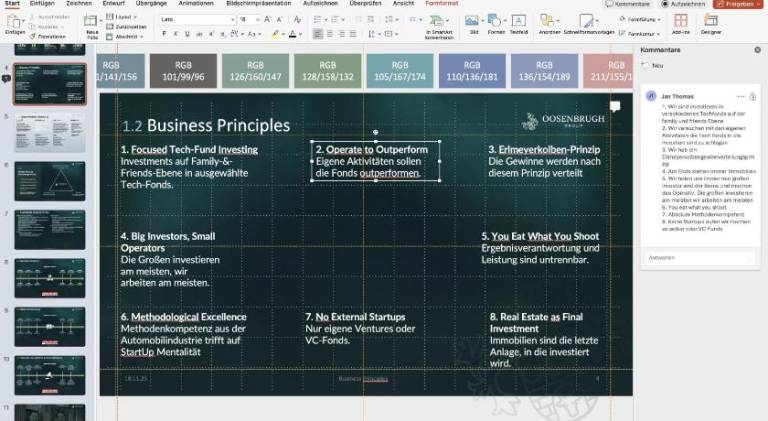
Task: Click the comment marker on the slide
Action: pyautogui.click(x=615, y=106)
